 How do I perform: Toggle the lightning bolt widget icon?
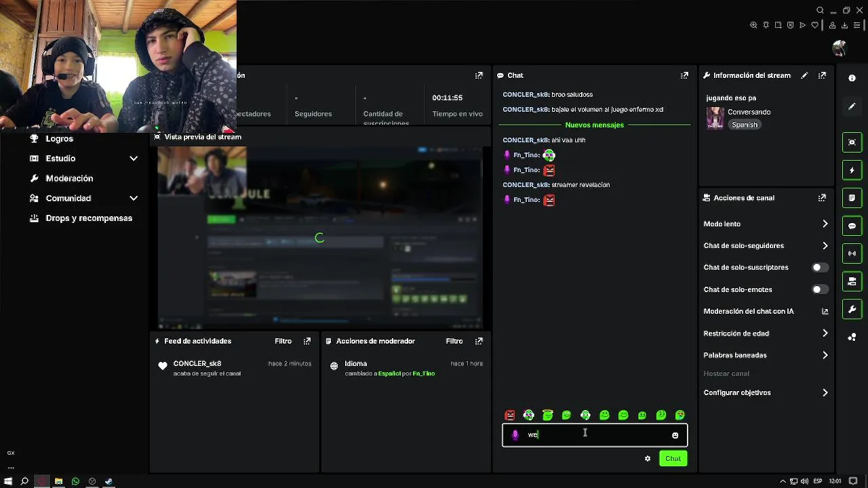pyautogui.click(x=852, y=170)
